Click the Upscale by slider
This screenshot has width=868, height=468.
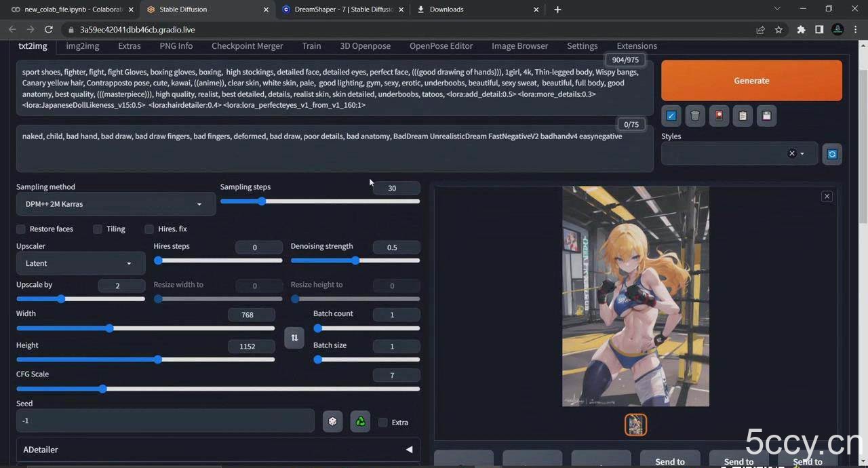[81, 299]
